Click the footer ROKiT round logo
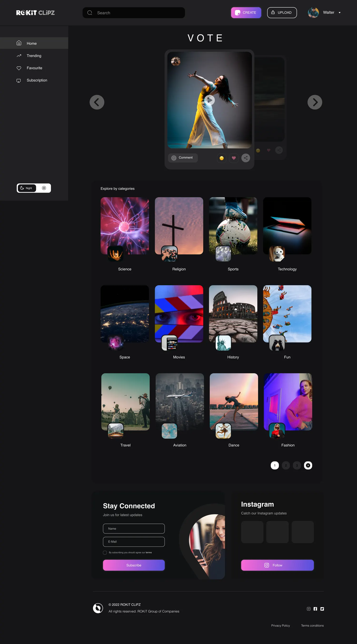 pyautogui.click(x=98, y=608)
